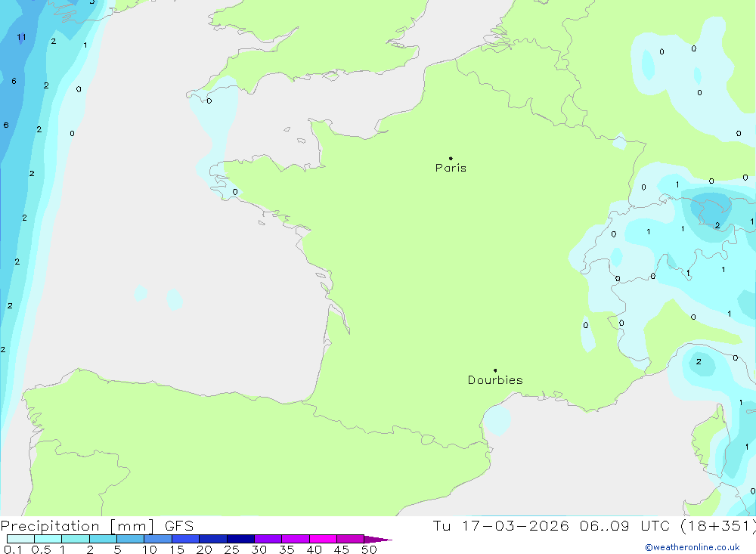Choose the 25–30 mm navy legend swatch

(x=240, y=539)
